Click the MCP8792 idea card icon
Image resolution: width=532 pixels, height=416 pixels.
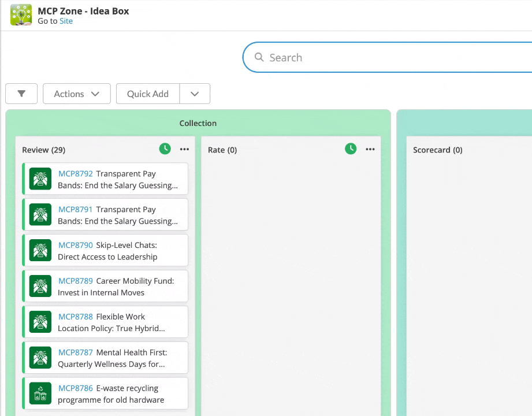tap(40, 179)
